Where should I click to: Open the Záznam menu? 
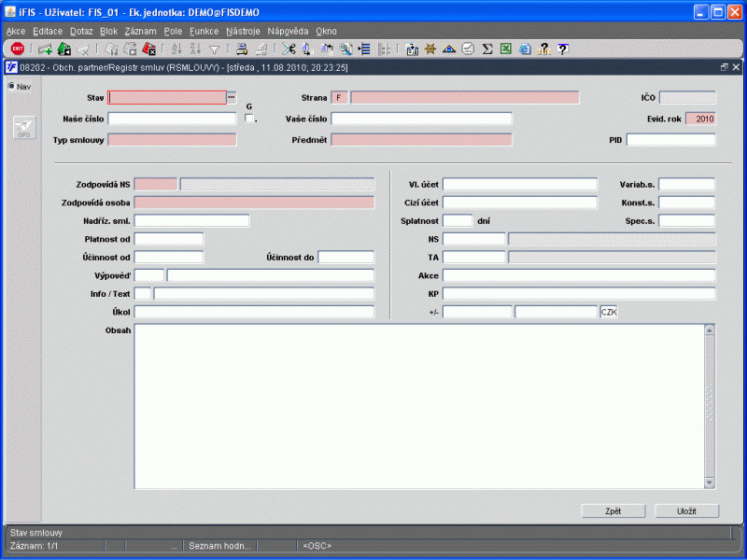click(x=140, y=31)
